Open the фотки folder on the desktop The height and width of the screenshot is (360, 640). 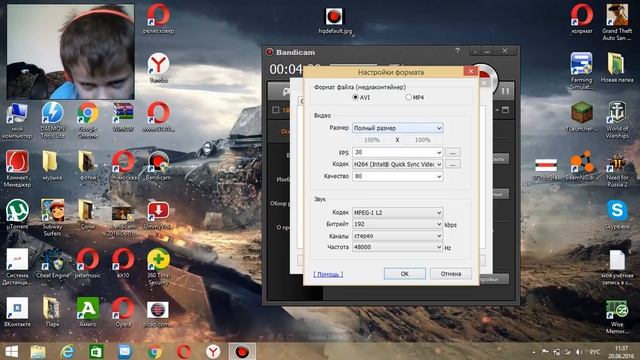(x=87, y=166)
